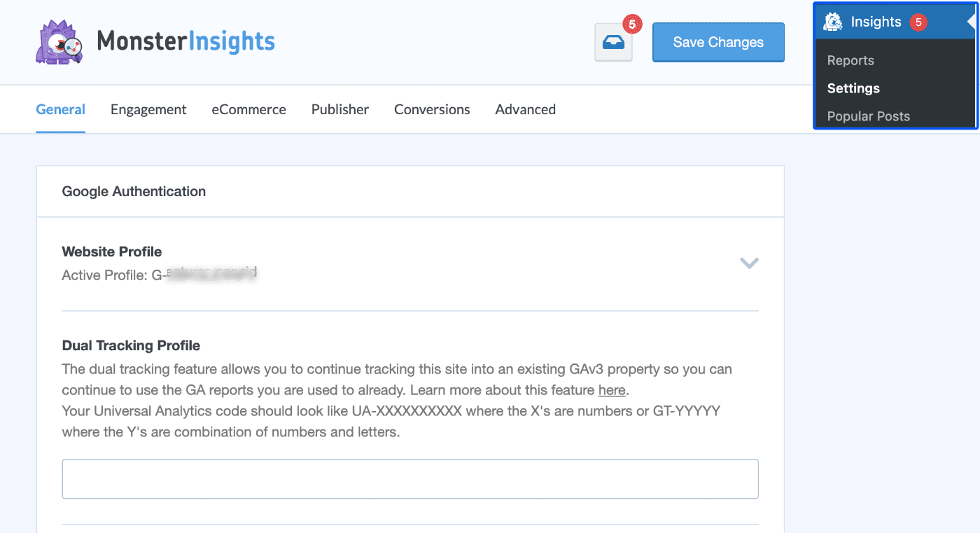This screenshot has width=980, height=533.
Task: Click the Dual Tracking Profile input field
Action: pos(410,479)
